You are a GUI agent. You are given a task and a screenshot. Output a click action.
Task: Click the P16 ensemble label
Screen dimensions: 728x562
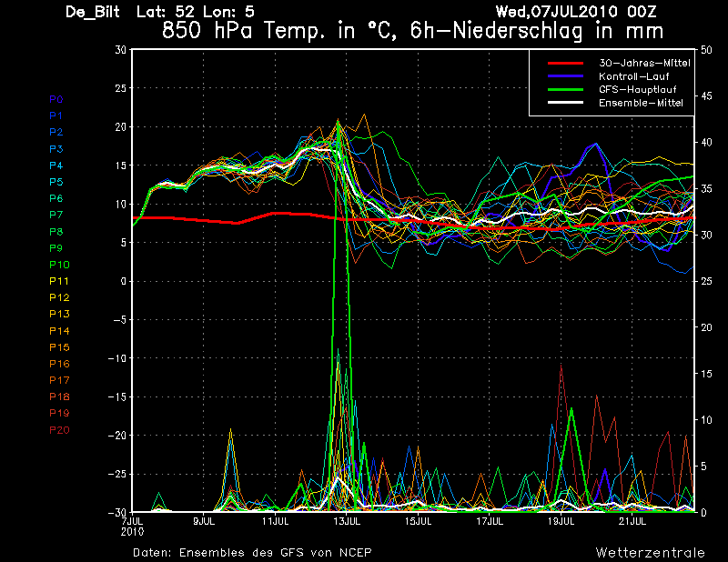click(x=59, y=364)
